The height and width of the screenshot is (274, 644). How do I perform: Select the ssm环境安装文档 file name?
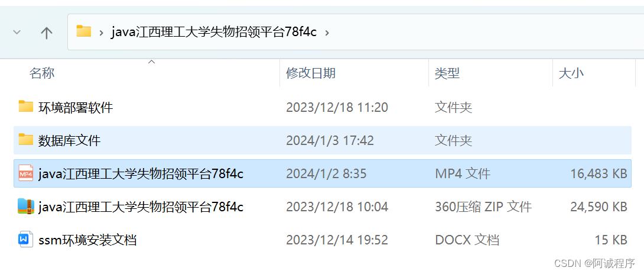[x=87, y=240]
